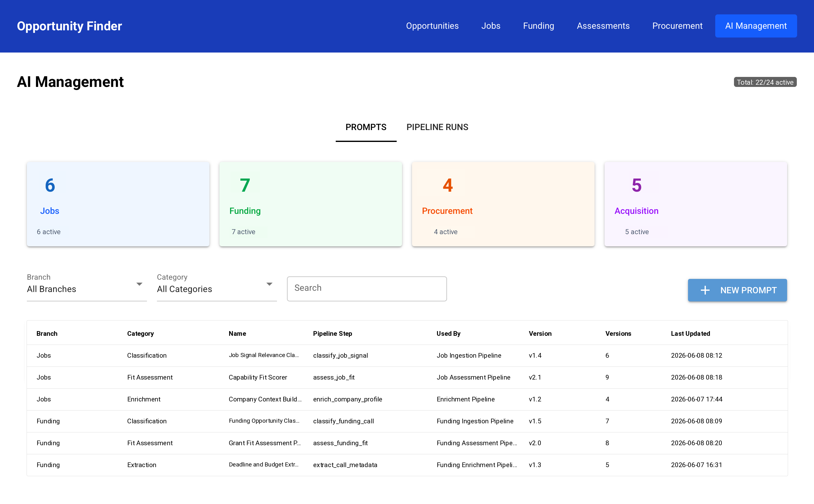Open the Grant Fit Assessment P... prompt
This screenshot has height=504, width=814.
[264, 443]
